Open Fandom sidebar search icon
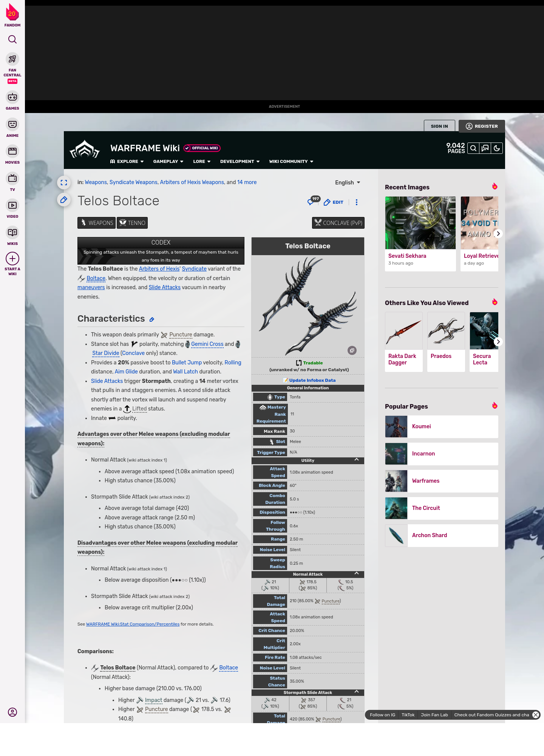 (12, 39)
